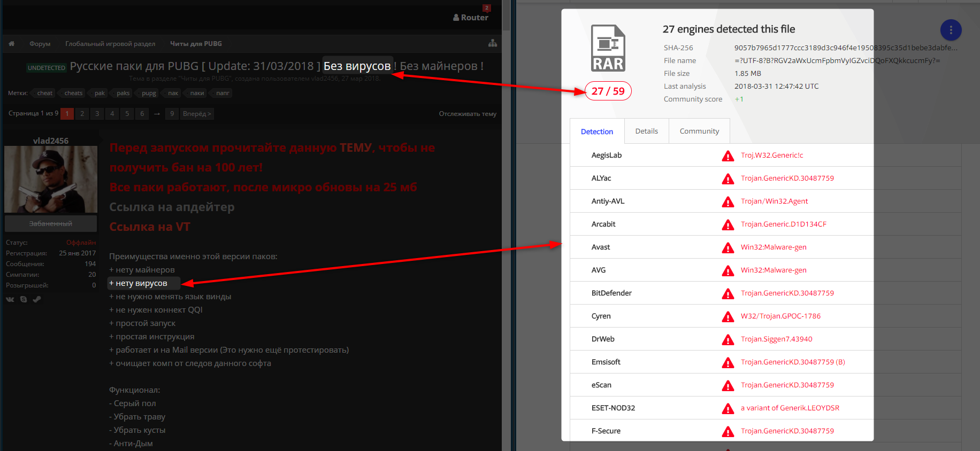980x451 pixels.
Task: Open the Форум breadcrumb item
Action: coord(40,44)
